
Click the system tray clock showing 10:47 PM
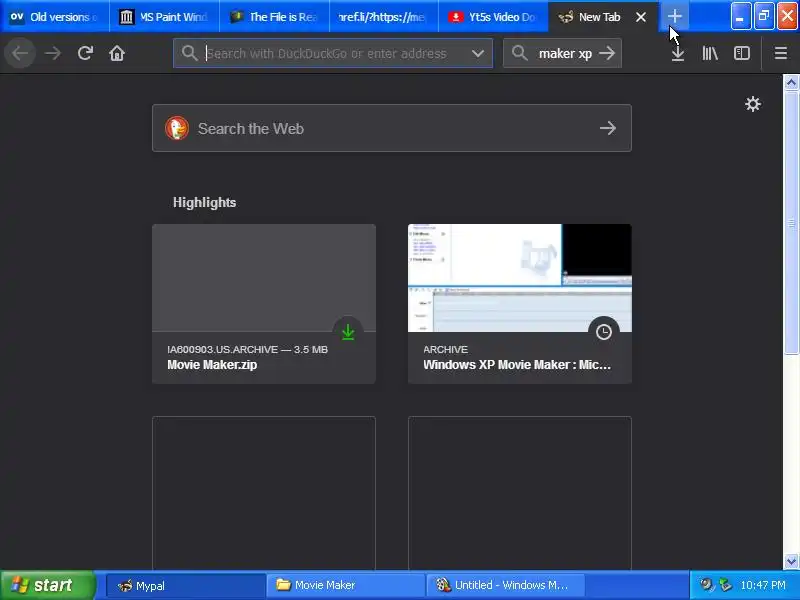(x=763, y=585)
